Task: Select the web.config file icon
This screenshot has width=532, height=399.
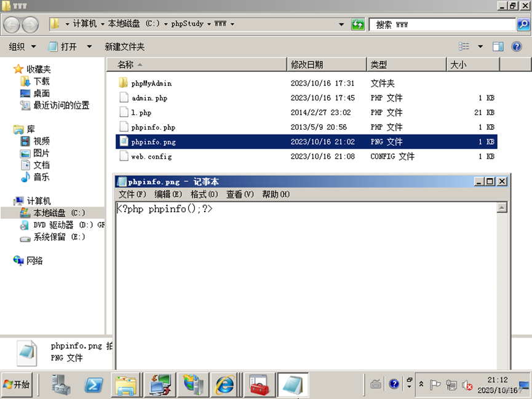Action: point(124,156)
